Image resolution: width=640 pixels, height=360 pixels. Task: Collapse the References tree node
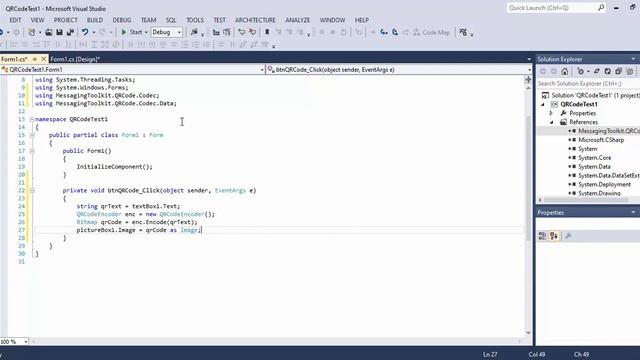[551, 122]
